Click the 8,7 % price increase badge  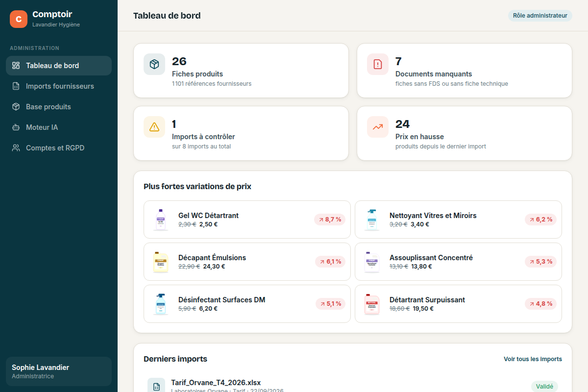[330, 220]
